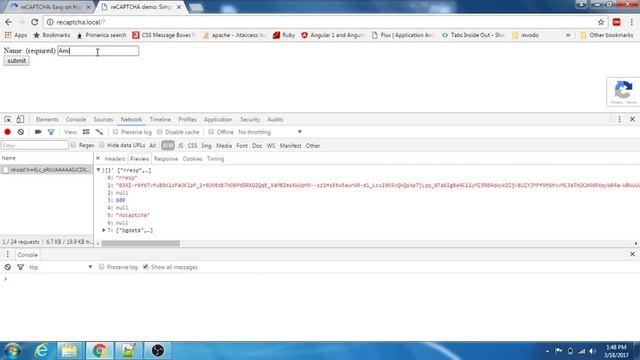Select the reload request row checkbox
The image size is (640, 360).
(x=6, y=170)
